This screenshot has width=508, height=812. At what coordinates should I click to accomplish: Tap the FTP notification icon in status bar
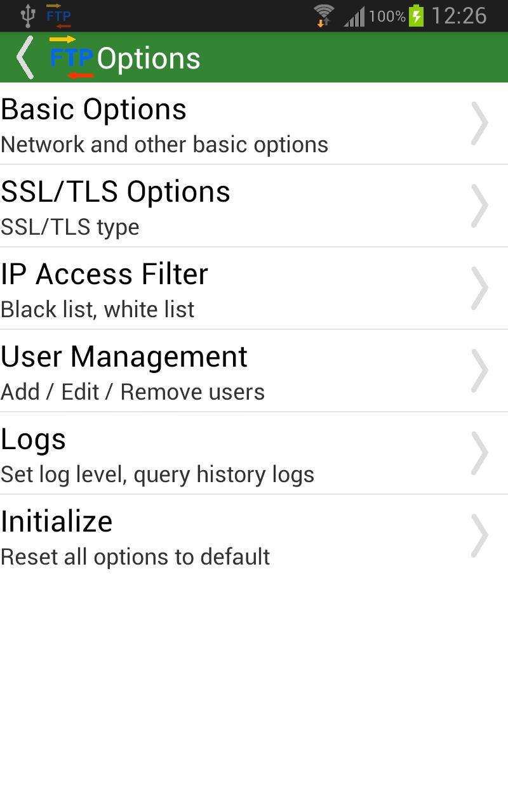point(58,16)
